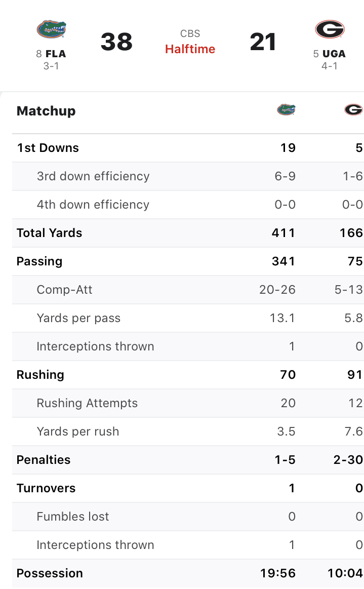Click the 3rd down efficiency row

tap(188, 176)
